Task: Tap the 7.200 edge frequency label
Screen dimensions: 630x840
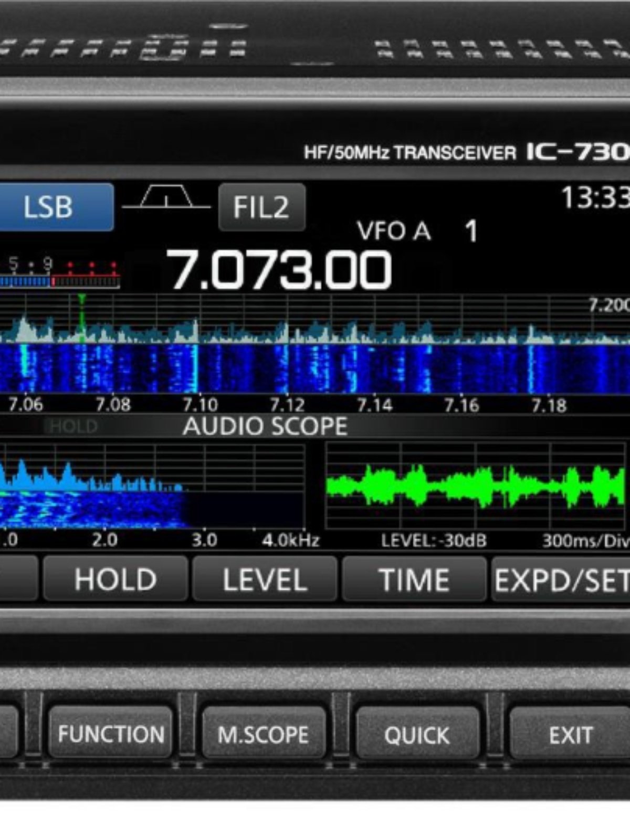Action: click(608, 305)
